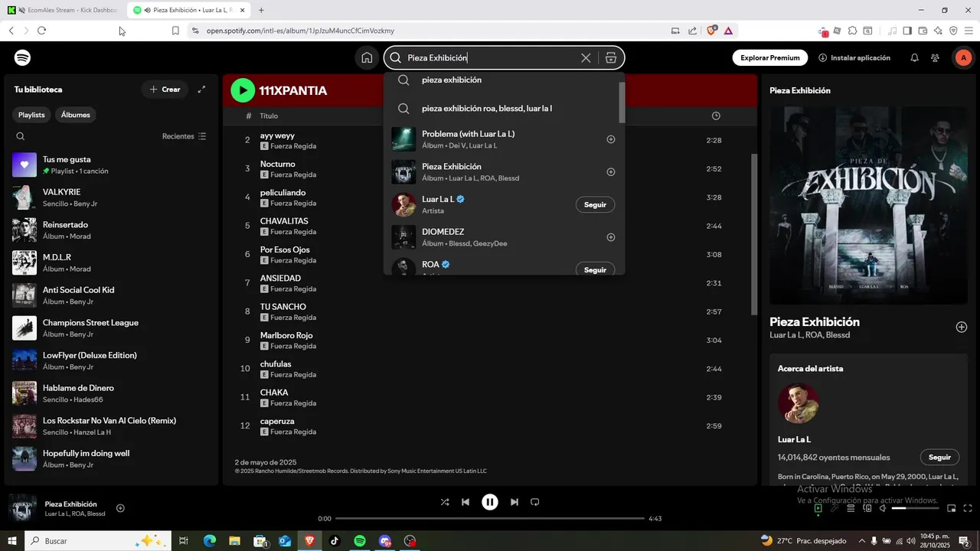Viewport: 980px width, 551px height.
Task: Click track 'caperuza' row
Action: pyautogui.click(x=489, y=426)
